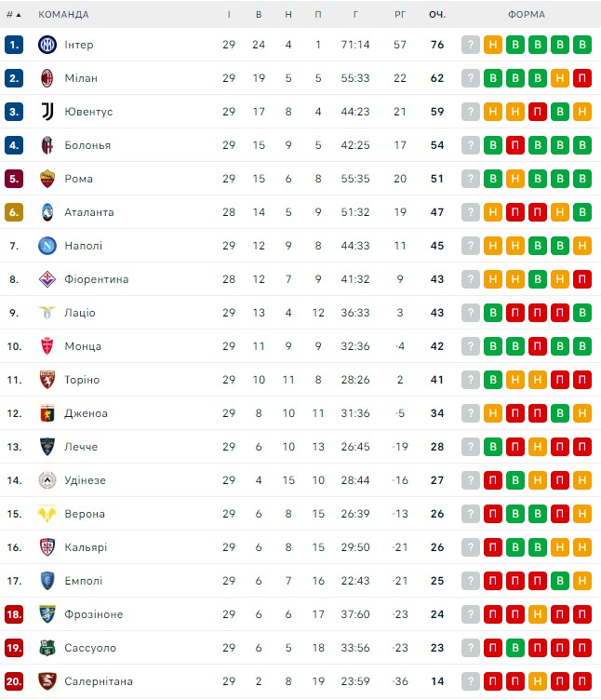Click the КОМАНДА column header
The height and width of the screenshot is (700, 601).
tap(63, 15)
